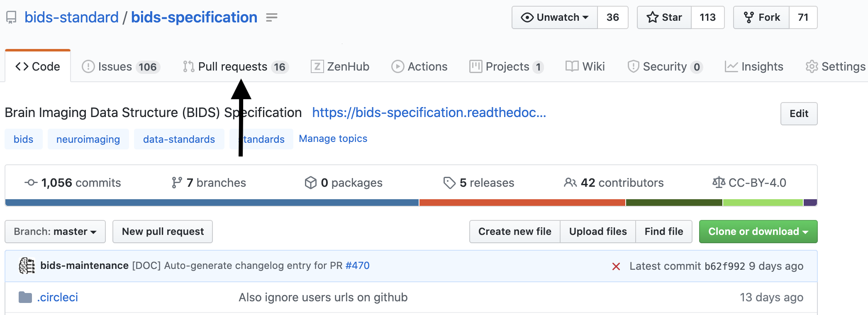The width and height of the screenshot is (868, 315).
Task: Click the bids-maintenance avatar image
Action: [x=27, y=266]
